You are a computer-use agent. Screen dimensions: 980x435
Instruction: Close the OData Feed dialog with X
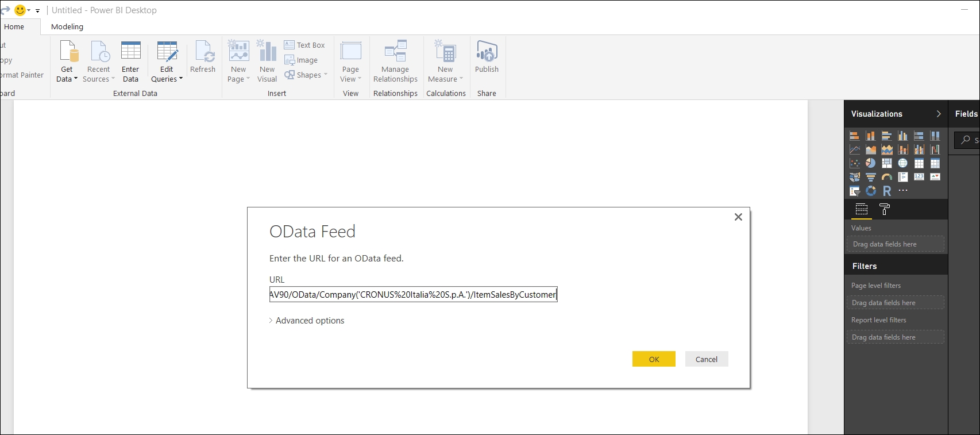pos(738,217)
